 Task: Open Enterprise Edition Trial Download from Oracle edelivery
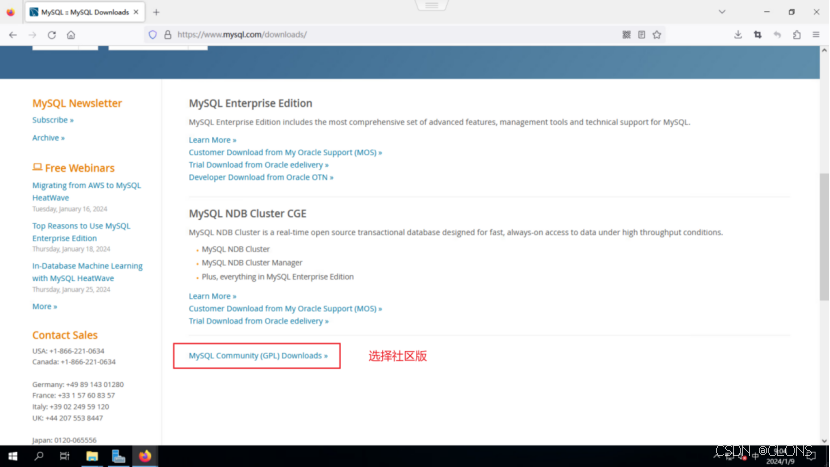(x=258, y=165)
